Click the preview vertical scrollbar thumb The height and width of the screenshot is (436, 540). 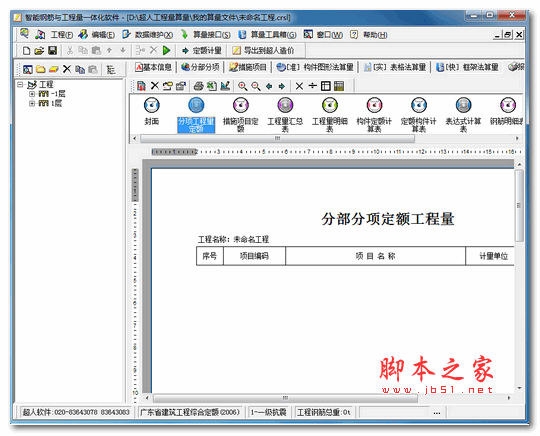[519, 206]
